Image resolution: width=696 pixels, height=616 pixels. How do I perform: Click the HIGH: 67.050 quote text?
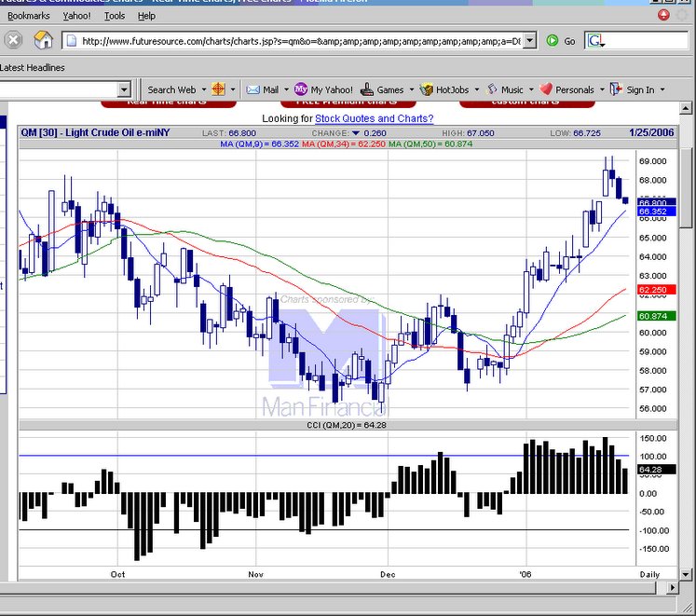468,133
